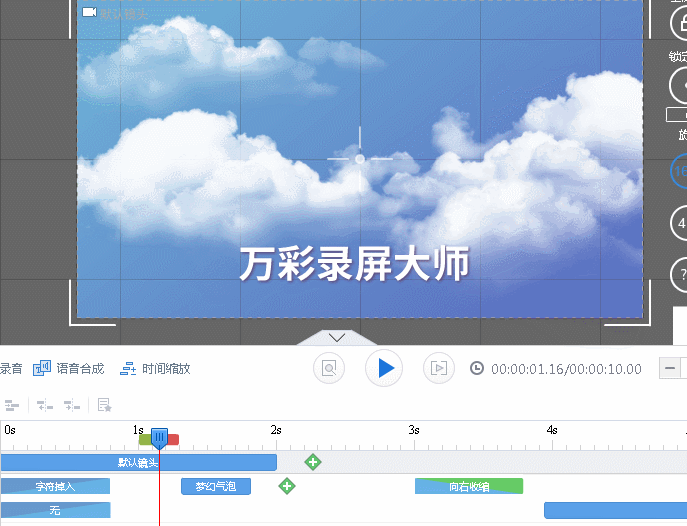Select the 16 aspect ratio circle button

tap(680, 171)
